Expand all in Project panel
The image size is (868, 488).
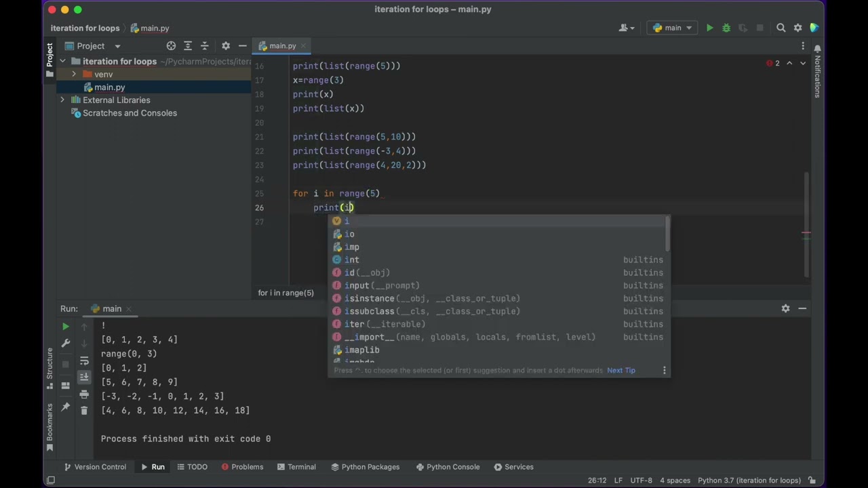point(188,46)
